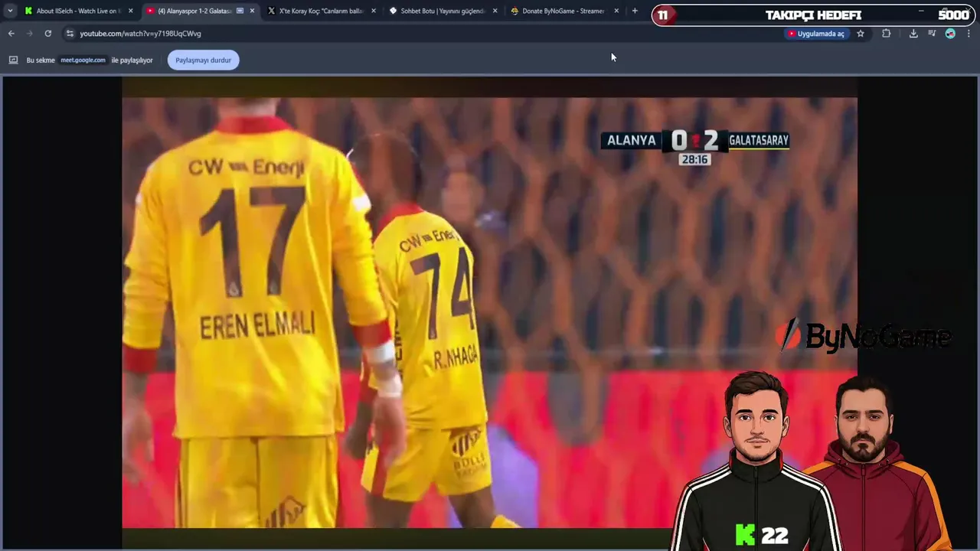Click Uygulamada aç button
The width and height of the screenshot is (980, 551).
pyautogui.click(x=816, y=34)
